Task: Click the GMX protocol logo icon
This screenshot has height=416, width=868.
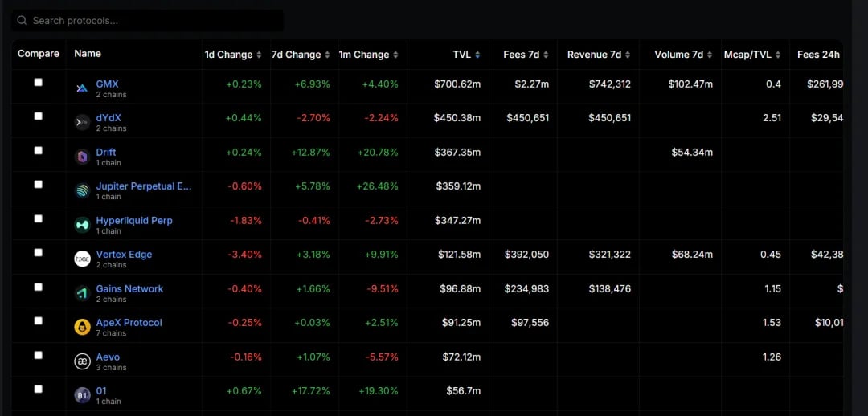Action: [x=82, y=88]
